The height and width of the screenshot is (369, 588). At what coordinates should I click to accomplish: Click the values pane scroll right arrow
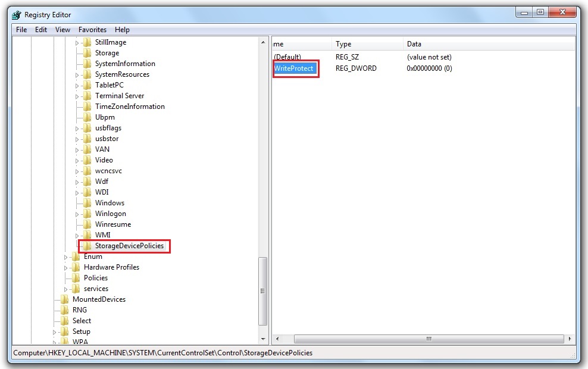pyautogui.click(x=570, y=339)
